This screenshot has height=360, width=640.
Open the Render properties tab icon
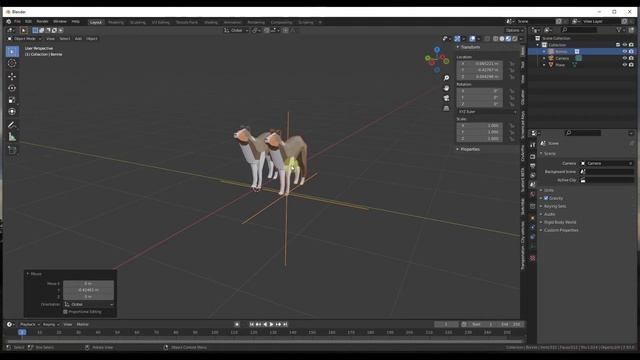(x=532, y=157)
